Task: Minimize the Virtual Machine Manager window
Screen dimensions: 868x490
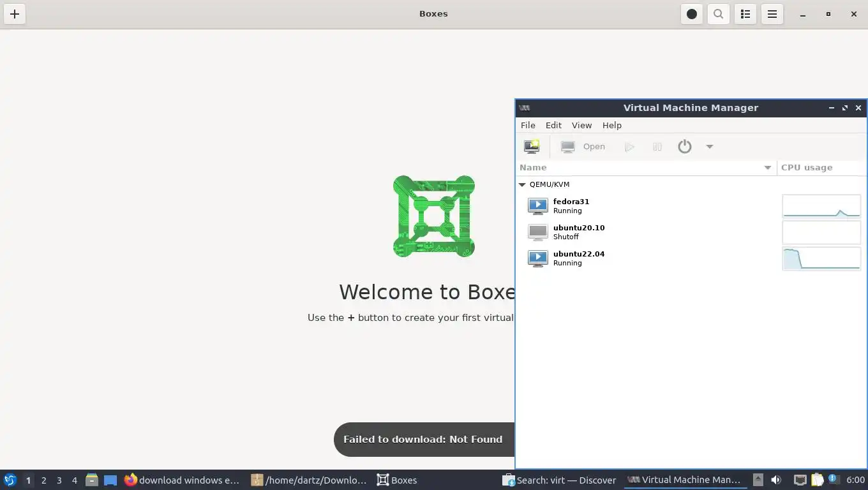Action: click(x=831, y=108)
